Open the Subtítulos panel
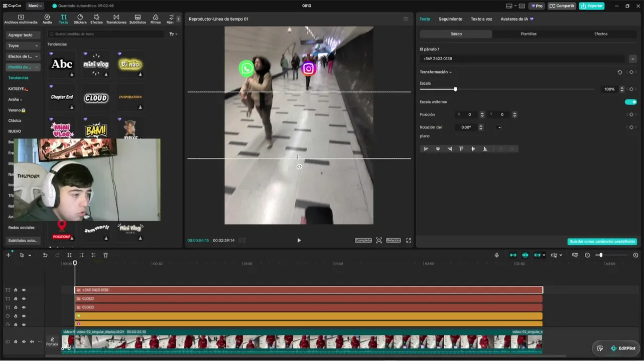The width and height of the screenshot is (644, 361). coord(138,19)
